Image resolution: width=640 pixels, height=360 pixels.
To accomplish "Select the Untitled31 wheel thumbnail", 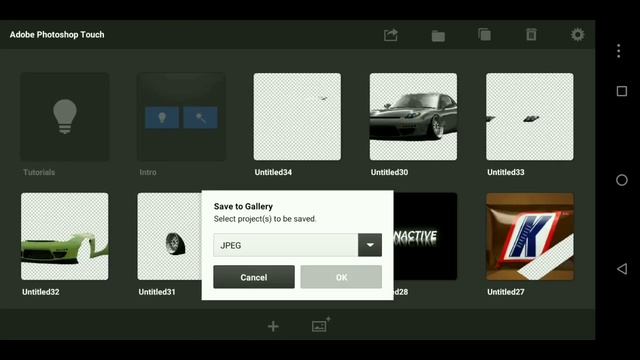I will (169, 236).
